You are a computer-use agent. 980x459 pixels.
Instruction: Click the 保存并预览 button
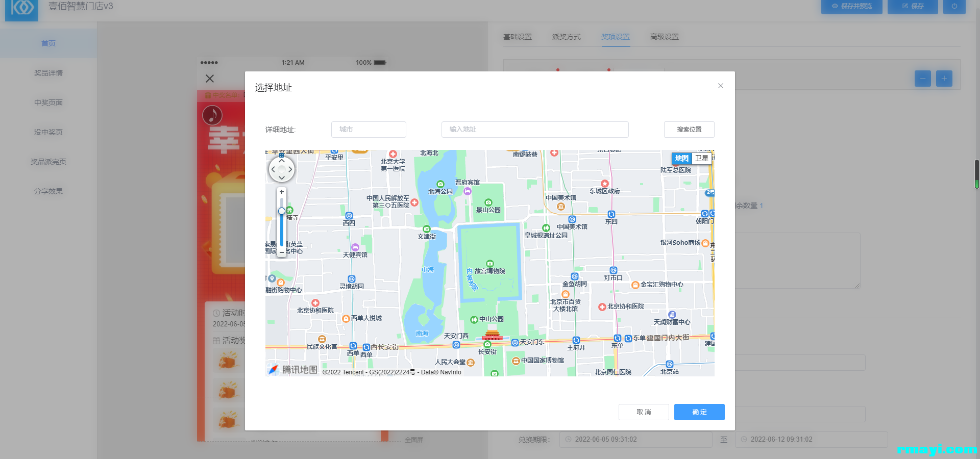point(852,6)
